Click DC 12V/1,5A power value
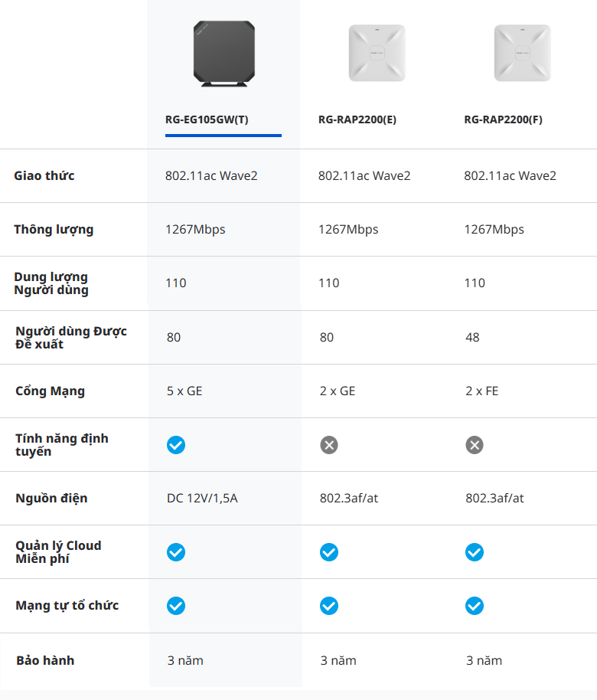 [202, 499]
